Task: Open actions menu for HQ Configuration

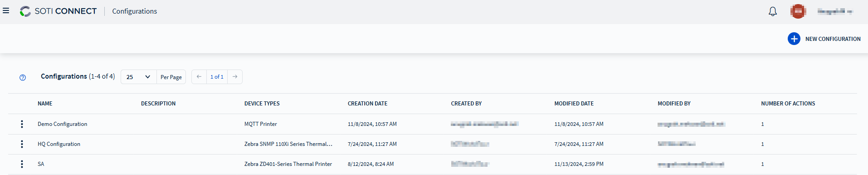Action: point(22,144)
